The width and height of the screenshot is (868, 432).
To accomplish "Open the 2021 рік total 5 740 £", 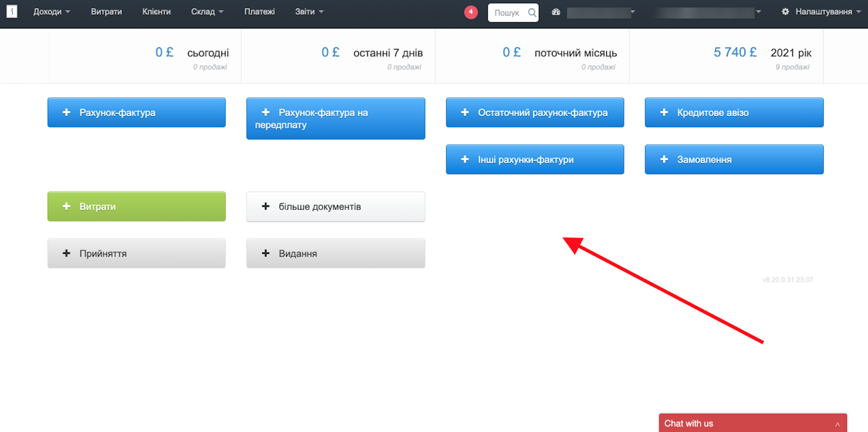I will pos(735,52).
